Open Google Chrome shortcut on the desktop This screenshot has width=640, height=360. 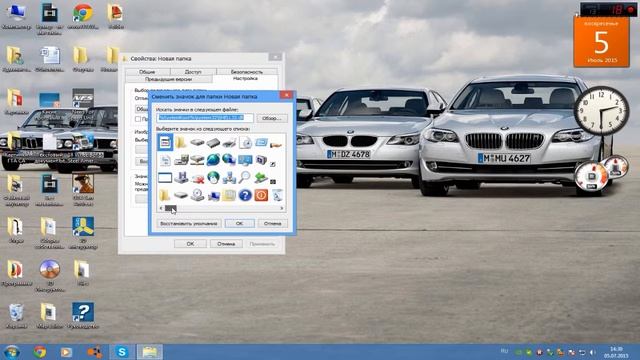click(x=83, y=17)
